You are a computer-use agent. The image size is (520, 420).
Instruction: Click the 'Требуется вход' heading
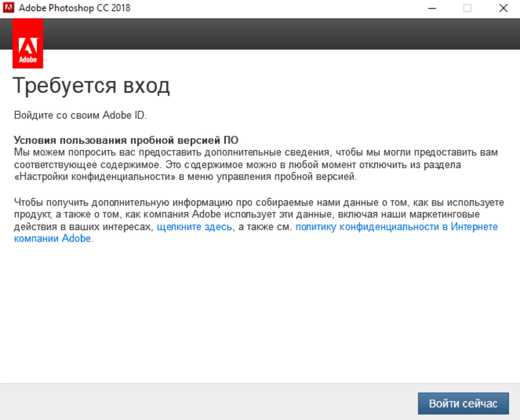point(91,86)
